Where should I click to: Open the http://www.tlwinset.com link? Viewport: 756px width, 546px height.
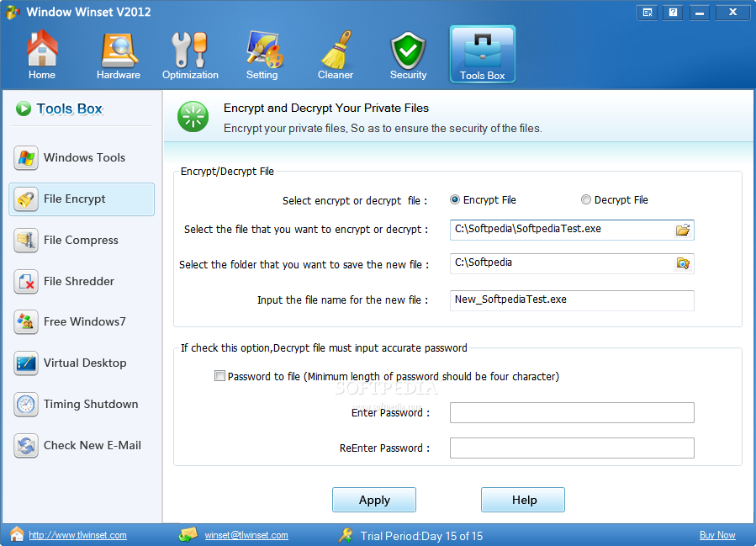[x=77, y=535]
